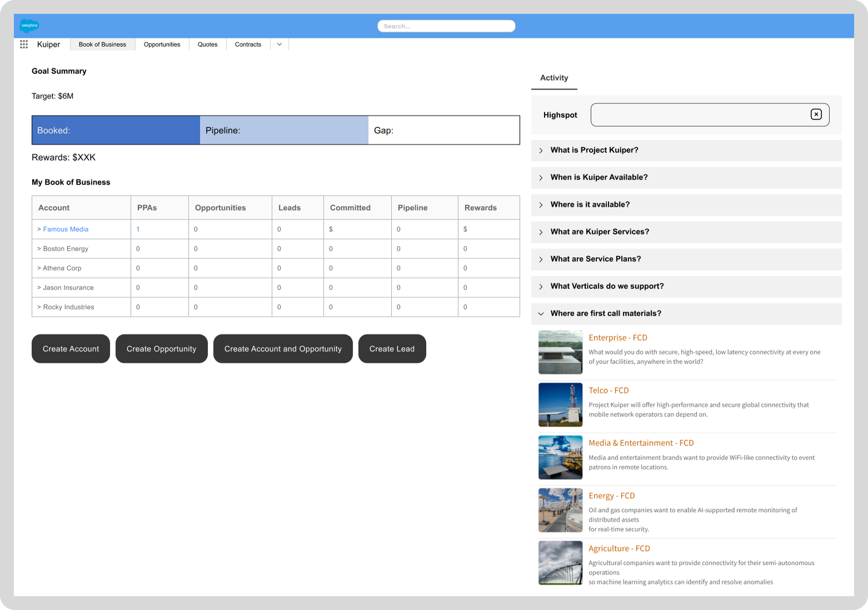Click the Enterprise FCD thumbnail image
This screenshot has width=868, height=610.
point(560,352)
